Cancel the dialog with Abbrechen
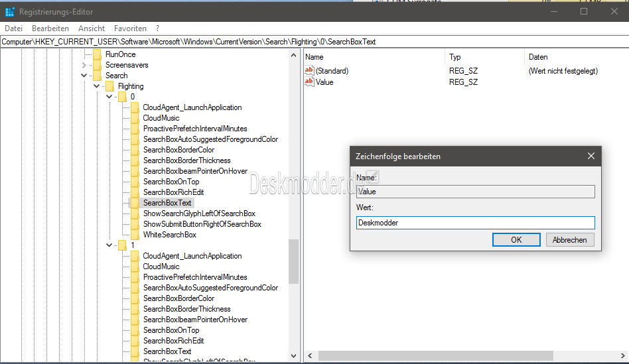The image size is (629, 364). pos(570,240)
